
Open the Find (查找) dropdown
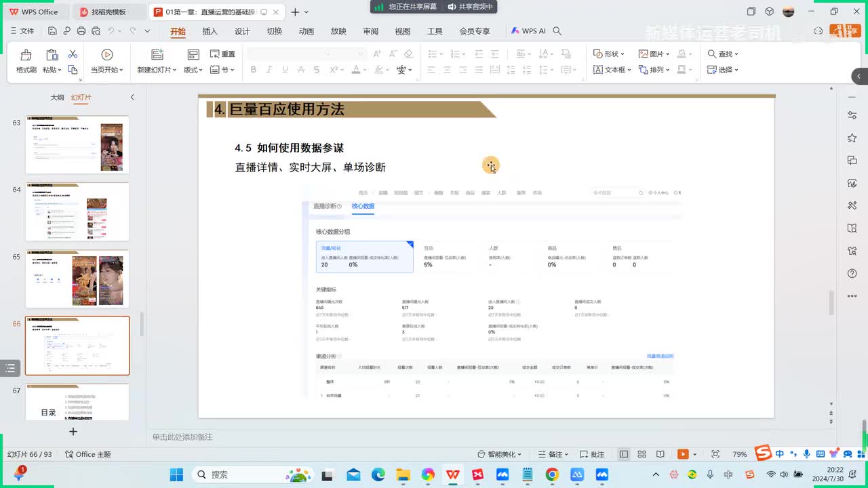pyautogui.click(x=723, y=54)
